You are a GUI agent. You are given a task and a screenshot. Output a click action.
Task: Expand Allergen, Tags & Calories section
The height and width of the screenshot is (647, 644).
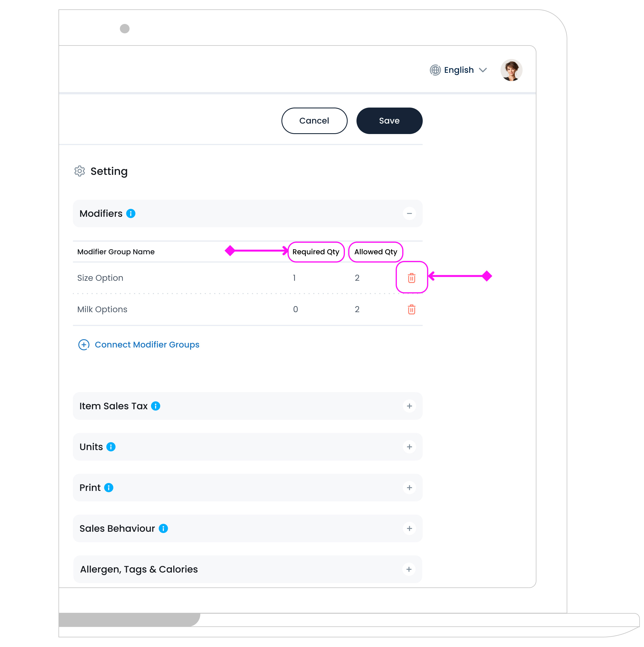tap(409, 569)
